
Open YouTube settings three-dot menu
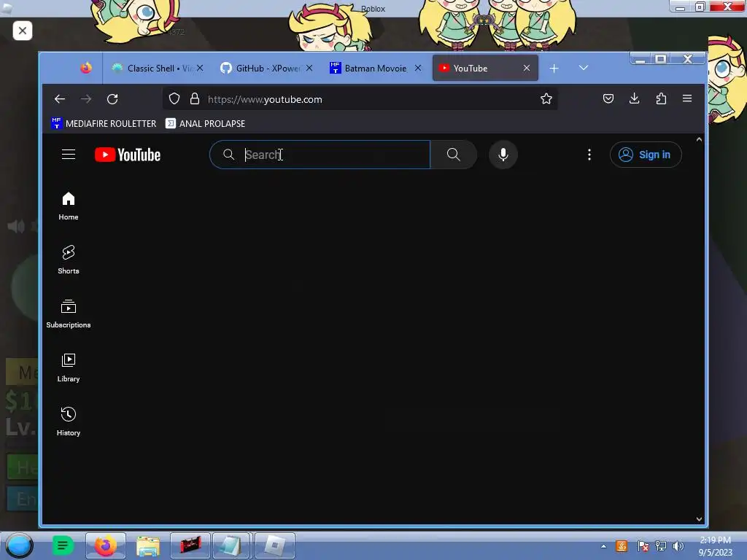(589, 155)
